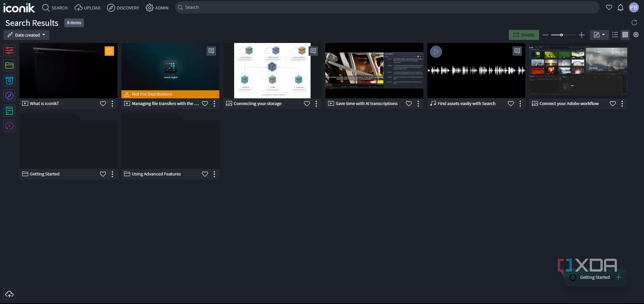Open the notifications bell

tap(620, 7)
